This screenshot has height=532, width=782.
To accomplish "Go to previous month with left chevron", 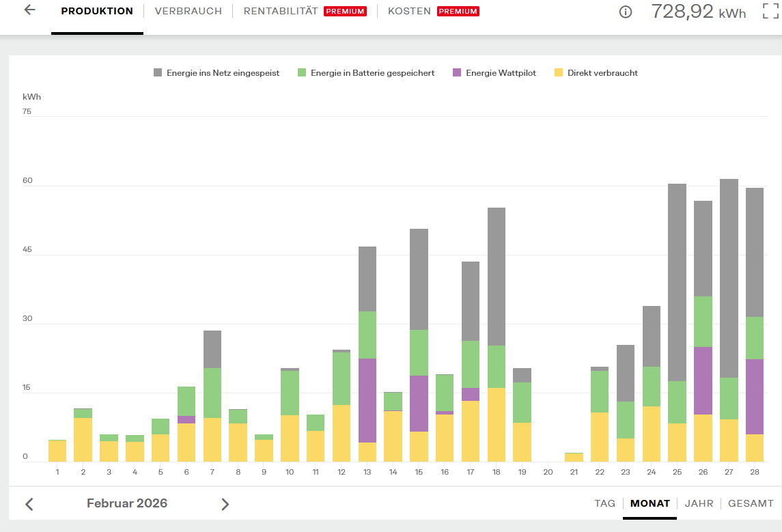I will (29, 504).
